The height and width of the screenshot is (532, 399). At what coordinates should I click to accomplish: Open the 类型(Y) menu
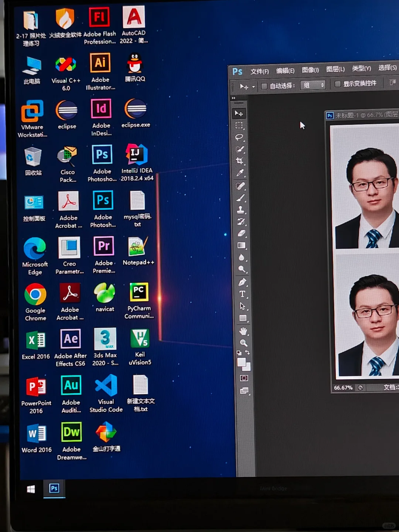coord(361,68)
